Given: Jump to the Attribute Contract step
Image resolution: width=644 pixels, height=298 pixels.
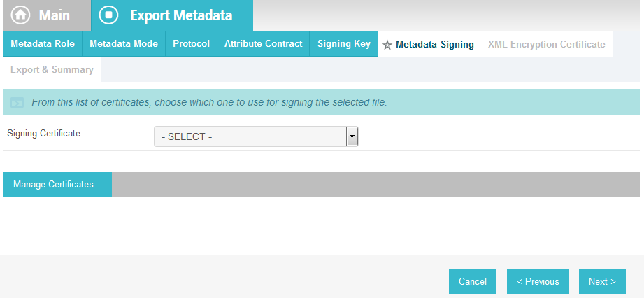Looking at the screenshot, I should tap(264, 44).
